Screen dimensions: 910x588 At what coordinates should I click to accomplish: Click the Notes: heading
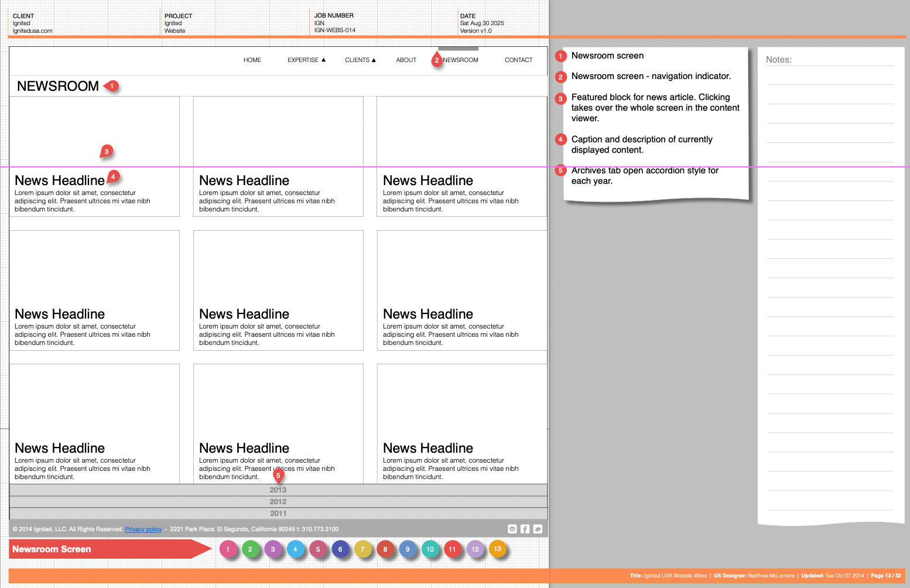point(779,60)
